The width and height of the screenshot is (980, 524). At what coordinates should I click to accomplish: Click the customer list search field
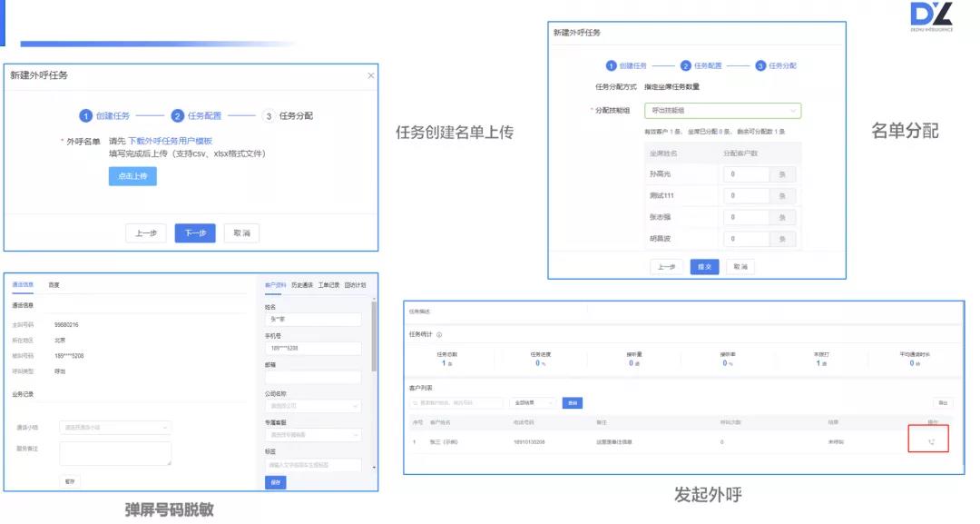pos(456,402)
